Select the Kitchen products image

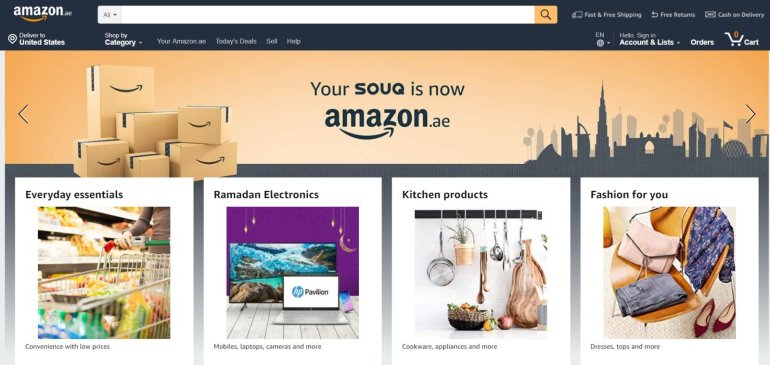[481, 273]
